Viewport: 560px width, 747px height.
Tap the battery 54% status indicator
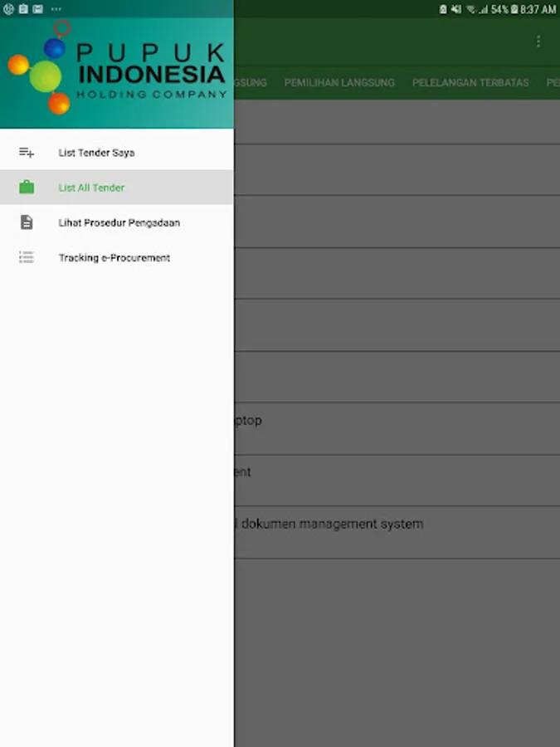504,9
